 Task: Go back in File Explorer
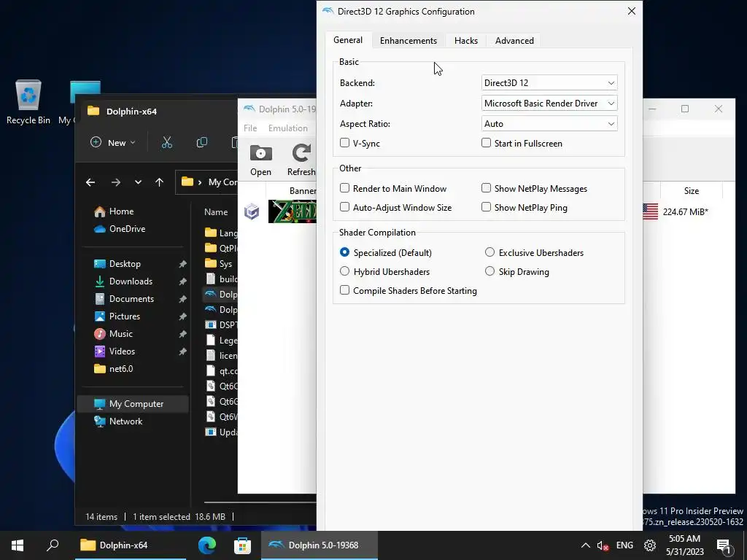(90, 182)
